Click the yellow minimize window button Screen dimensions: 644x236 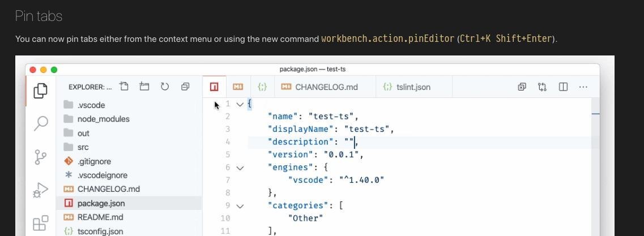tap(44, 70)
